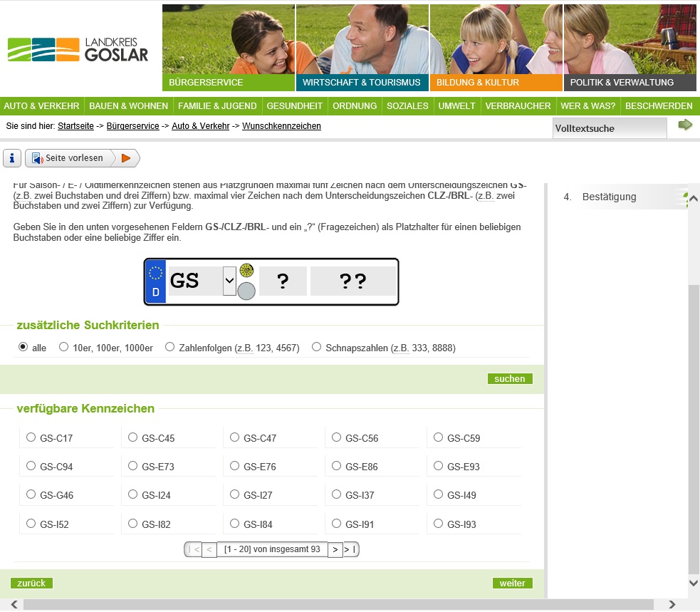Click the green arrow to start full-text search
This screenshot has height=612, width=700.
[x=684, y=125]
